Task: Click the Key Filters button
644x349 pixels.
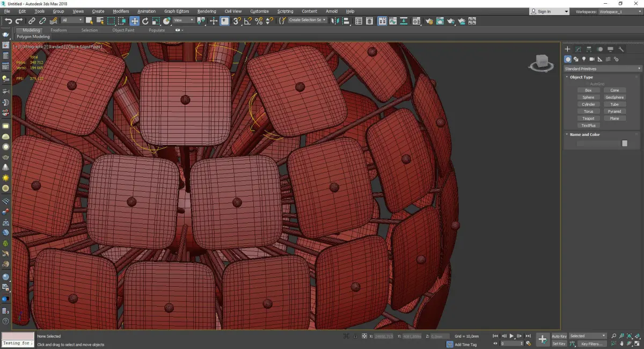Action: [591, 344]
